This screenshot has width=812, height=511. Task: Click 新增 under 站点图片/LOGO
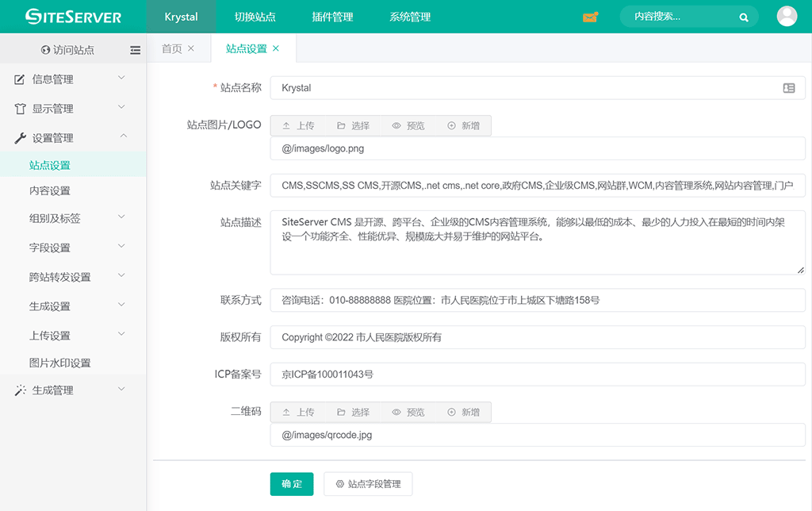pyautogui.click(x=463, y=125)
